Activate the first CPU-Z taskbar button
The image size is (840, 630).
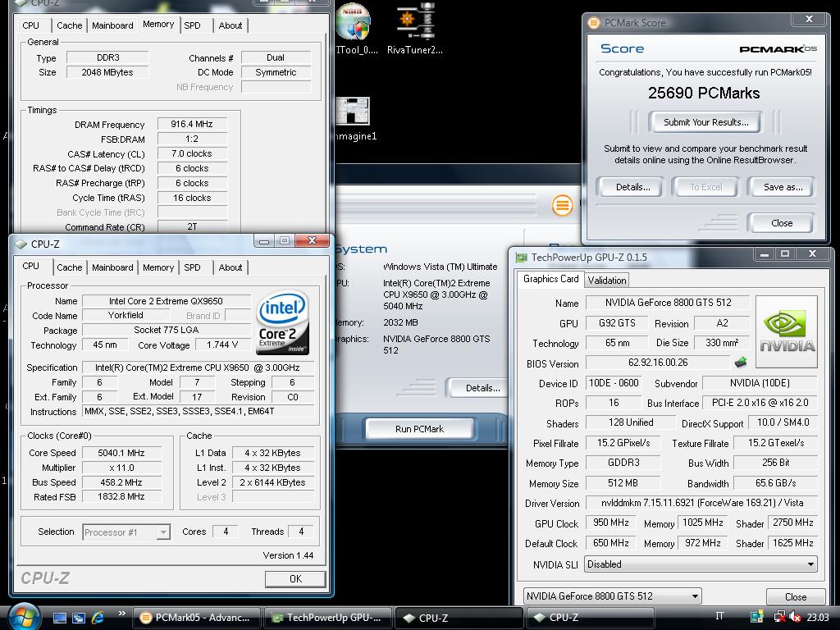458,618
